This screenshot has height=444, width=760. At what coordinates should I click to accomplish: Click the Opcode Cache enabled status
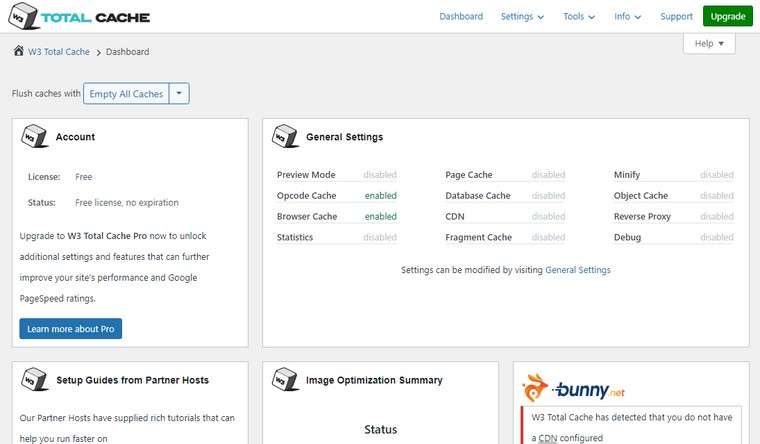coord(380,195)
